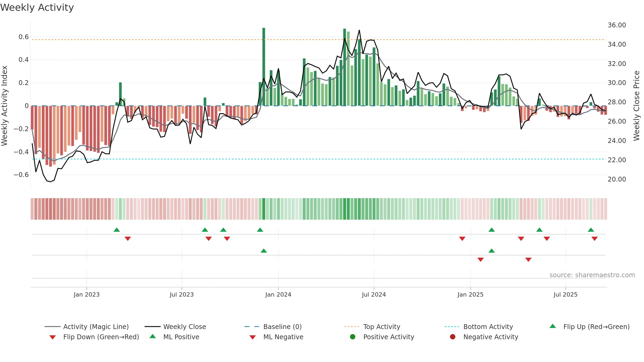
Task: Toggle the Weekly Close legend entry
Action: point(175,327)
